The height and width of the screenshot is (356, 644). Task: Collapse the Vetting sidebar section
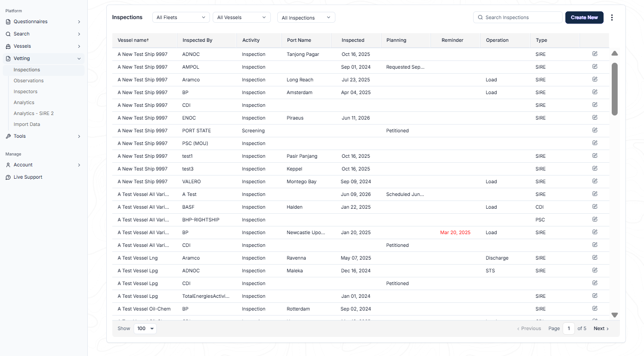pos(79,59)
